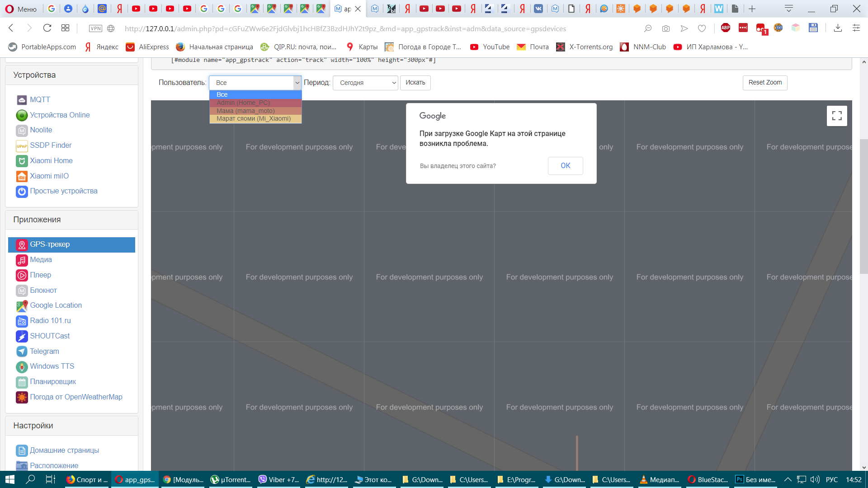Image resolution: width=868 pixels, height=488 pixels.
Task: Toggle the map fullscreen view icon
Action: coord(836,116)
